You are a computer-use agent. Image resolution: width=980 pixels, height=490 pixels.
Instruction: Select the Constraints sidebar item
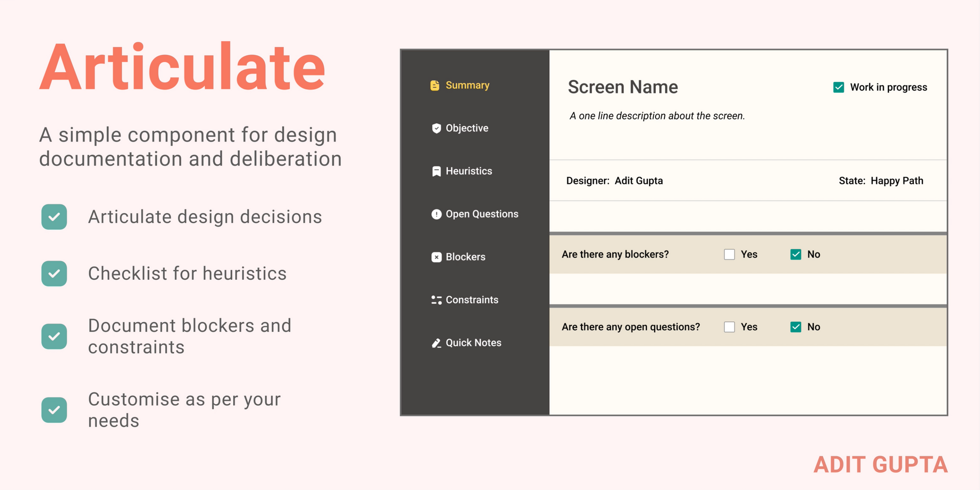pyautogui.click(x=465, y=300)
